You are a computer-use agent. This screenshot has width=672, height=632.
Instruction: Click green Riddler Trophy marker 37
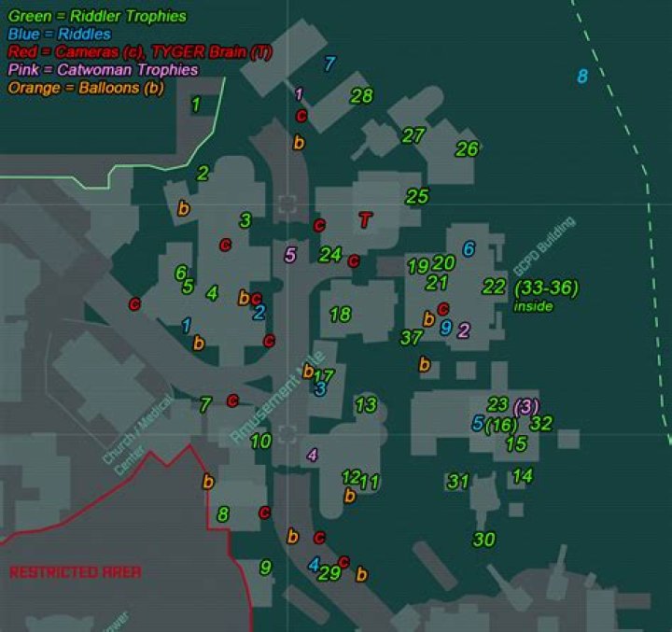point(412,338)
